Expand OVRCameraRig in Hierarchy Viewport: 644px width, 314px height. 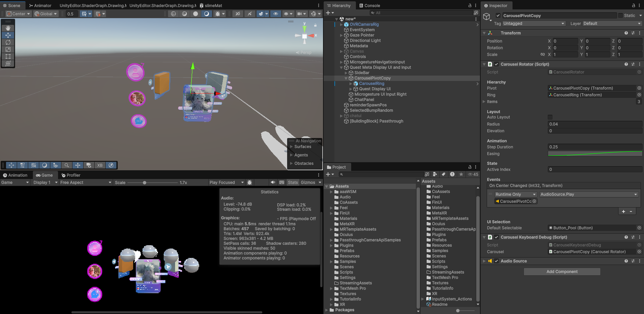tap(341, 25)
